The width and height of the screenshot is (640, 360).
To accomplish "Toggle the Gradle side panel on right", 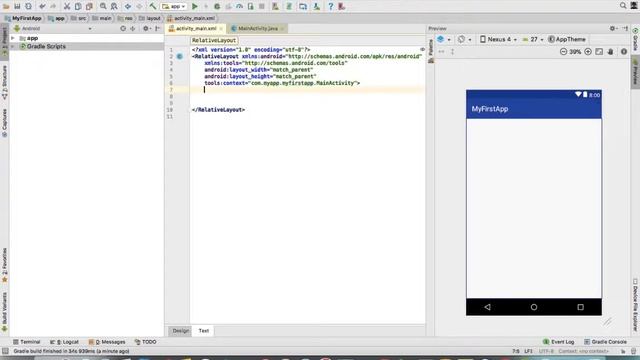I will pyautogui.click(x=635, y=40).
